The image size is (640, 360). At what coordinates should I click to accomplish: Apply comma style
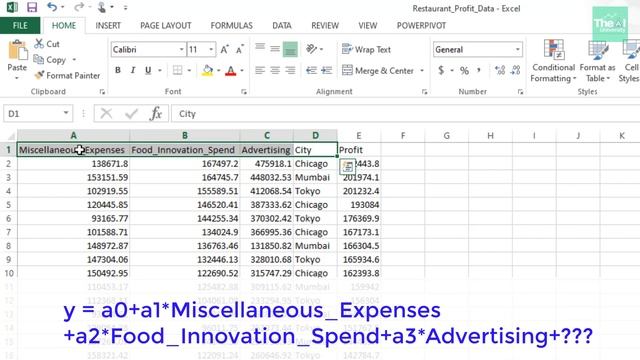click(479, 70)
